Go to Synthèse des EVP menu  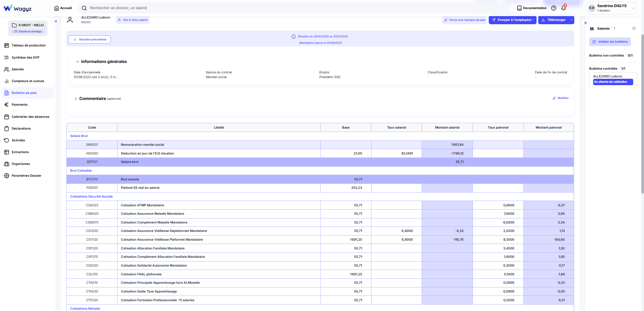pyautogui.click(x=26, y=58)
